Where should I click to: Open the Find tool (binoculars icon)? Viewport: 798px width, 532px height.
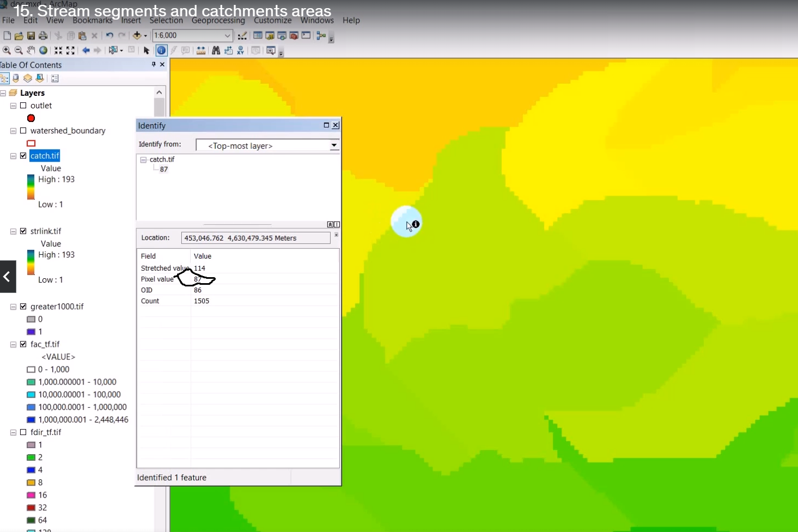point(216,50)
